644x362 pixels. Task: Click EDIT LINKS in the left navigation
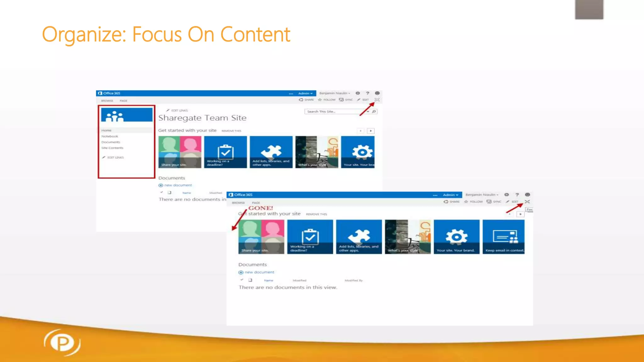point(113,157)
